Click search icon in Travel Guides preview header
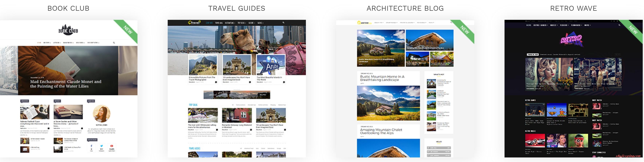 tap(283, 23)
